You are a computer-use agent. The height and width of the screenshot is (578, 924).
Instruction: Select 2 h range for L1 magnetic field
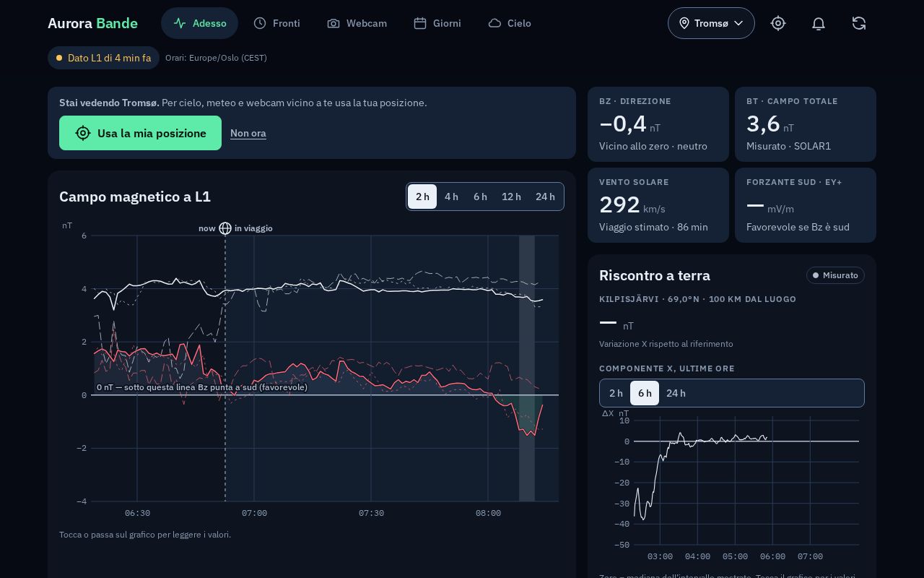[x=422, y=197]
